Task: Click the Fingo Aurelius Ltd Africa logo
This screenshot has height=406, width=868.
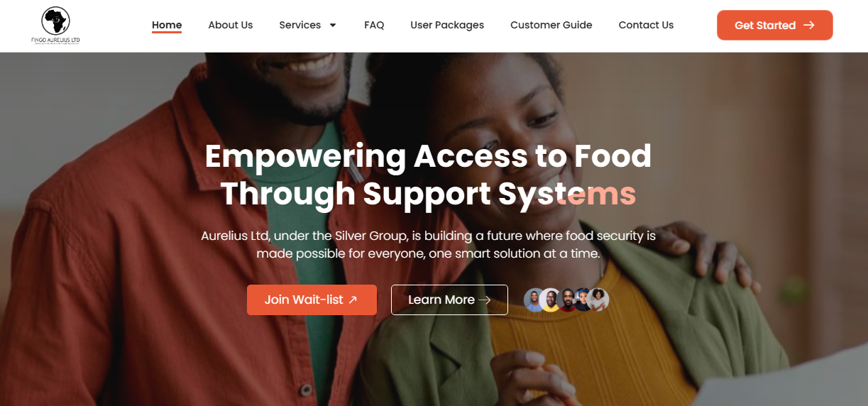Action: point(55,26)
